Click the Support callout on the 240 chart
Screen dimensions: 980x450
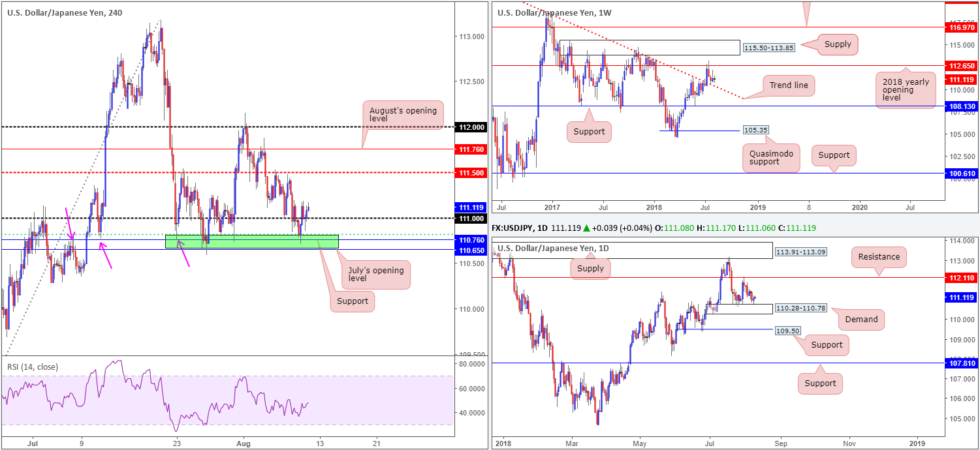[x=352, y=301]
